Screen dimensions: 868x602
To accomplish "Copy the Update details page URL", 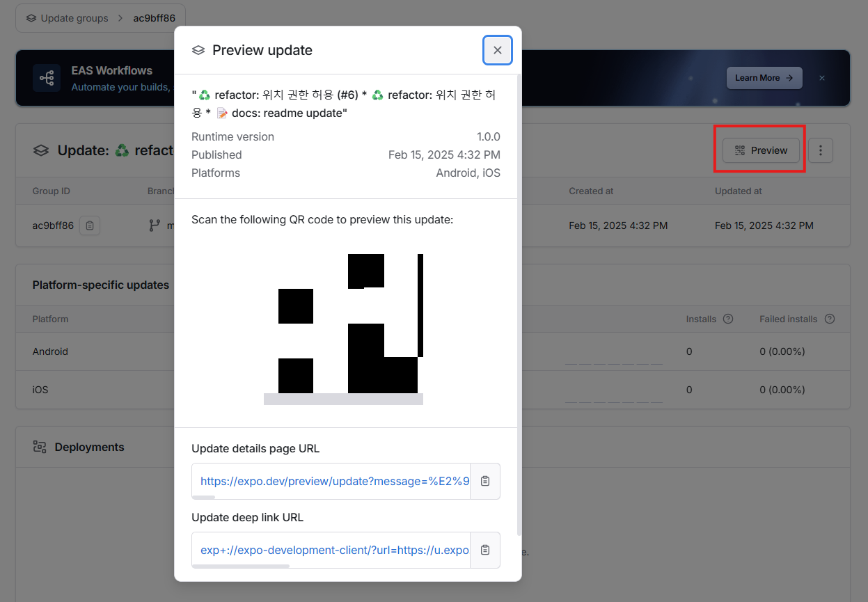I will tap(485, 481).
